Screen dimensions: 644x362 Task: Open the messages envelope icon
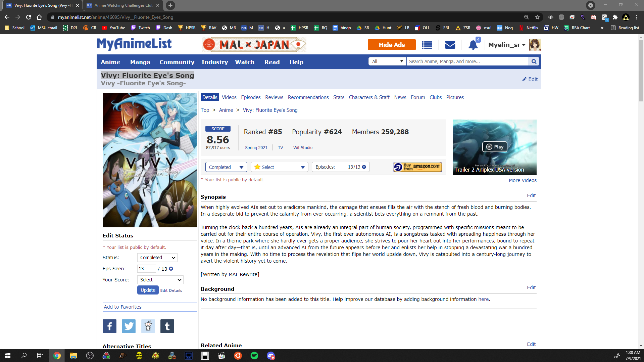coord(450,45)
